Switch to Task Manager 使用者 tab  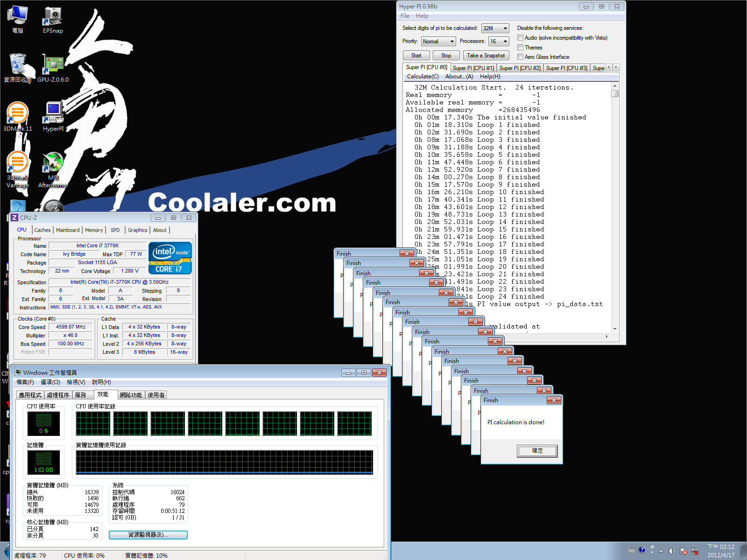pos(156,395)
